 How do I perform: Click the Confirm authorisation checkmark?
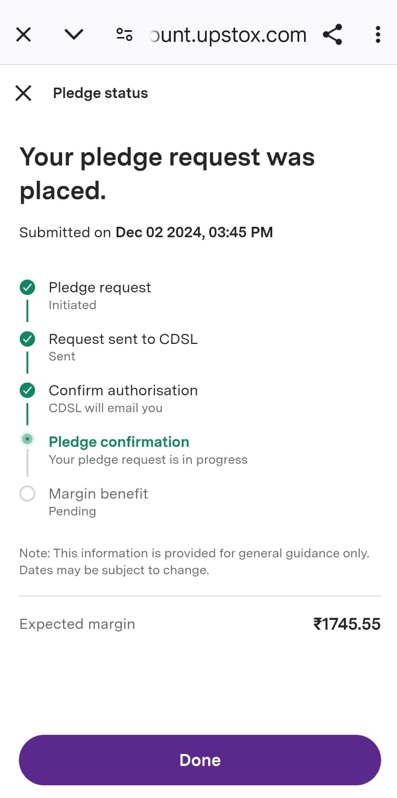tap(27, 390)
